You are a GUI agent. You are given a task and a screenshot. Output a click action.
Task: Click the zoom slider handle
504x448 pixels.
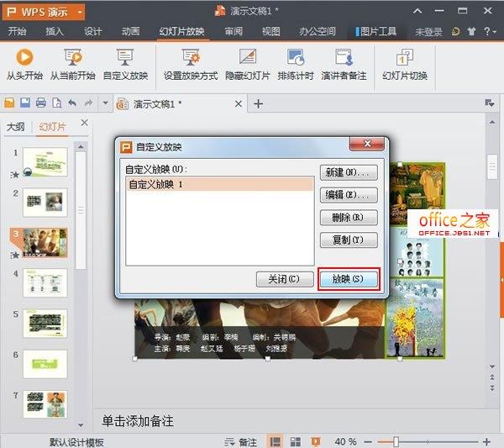point(396,441)
